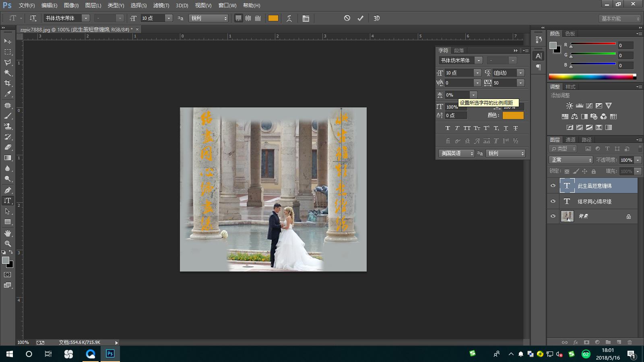Screen dimensions: 644x362
Task: Open the font family dropdown in options bar
Action: [x=86, y=18]
